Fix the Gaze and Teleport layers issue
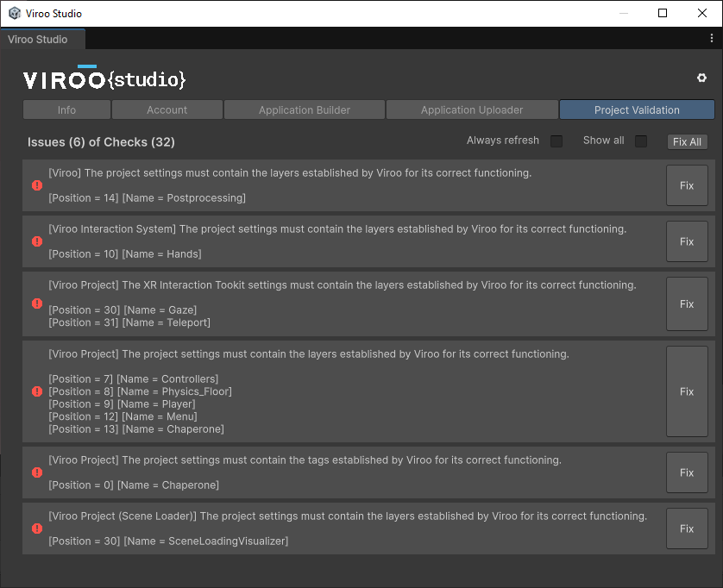Image resolution: width=723 pixels, height=588 pixels. (687, 303)
